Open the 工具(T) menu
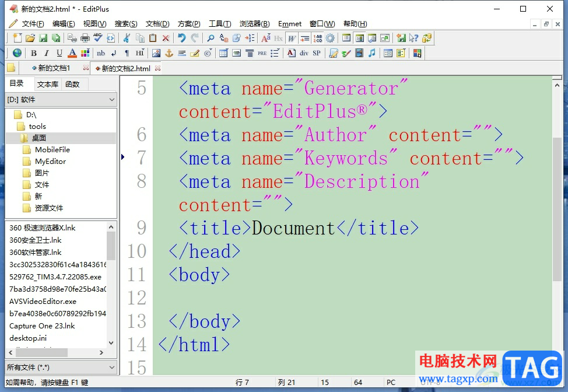568x392 pixels. click(219, 23)
